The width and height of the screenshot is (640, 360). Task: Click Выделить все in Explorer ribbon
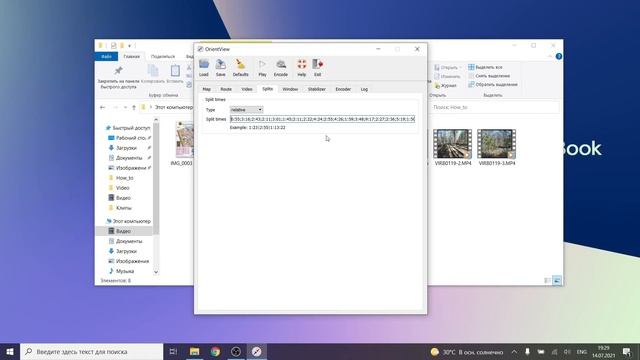(486, 67)
